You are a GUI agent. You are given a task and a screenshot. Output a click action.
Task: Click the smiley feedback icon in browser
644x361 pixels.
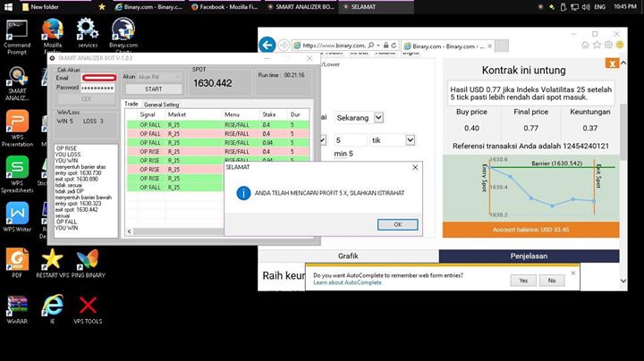click(x=620, y=45)
